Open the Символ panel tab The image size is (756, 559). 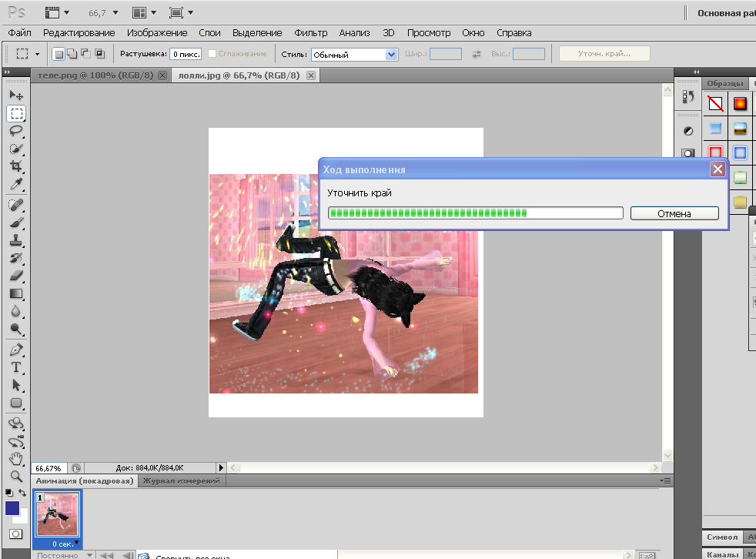[722, 537]
